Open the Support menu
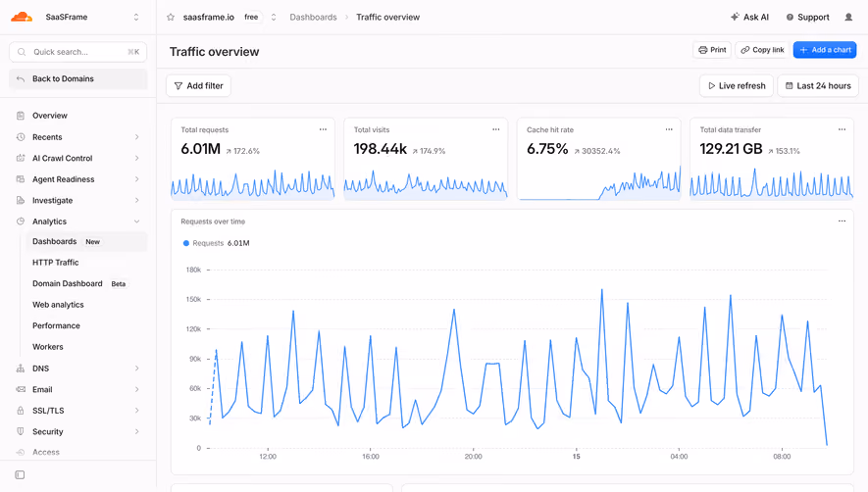Screen dimensions: 868x492 click(807, 18)
